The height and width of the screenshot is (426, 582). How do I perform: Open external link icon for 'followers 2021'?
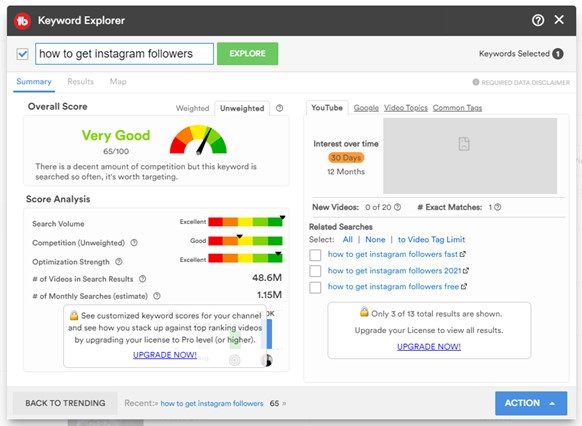(x=466, y=271)
